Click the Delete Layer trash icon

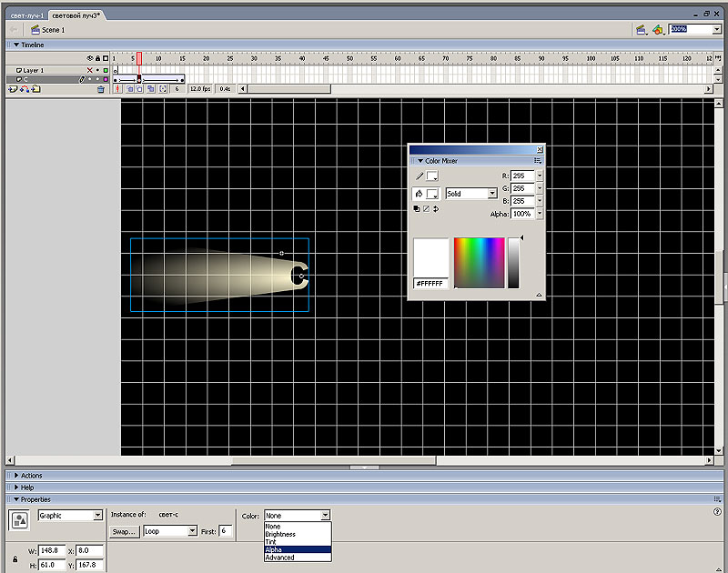pyautogui.click(x=101, y=89)
